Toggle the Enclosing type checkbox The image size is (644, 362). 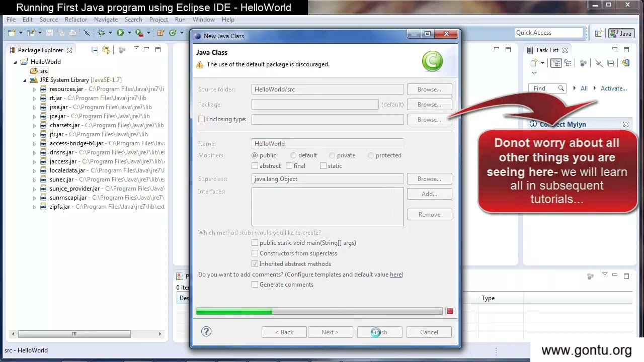(x=201, y=119)
